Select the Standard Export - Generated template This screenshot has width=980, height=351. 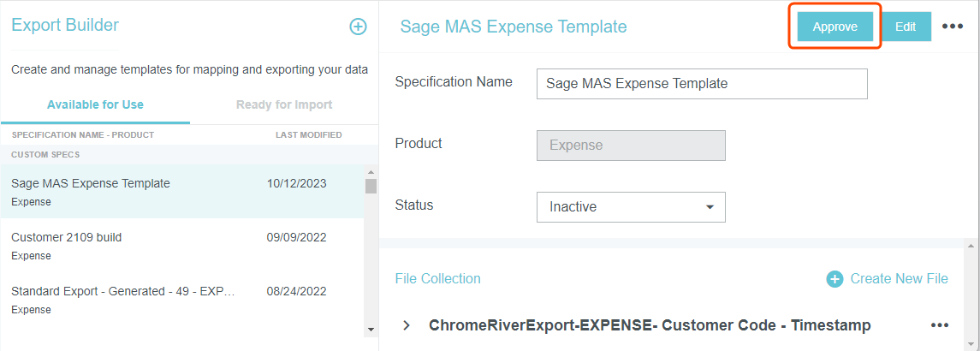coord(122,291)
